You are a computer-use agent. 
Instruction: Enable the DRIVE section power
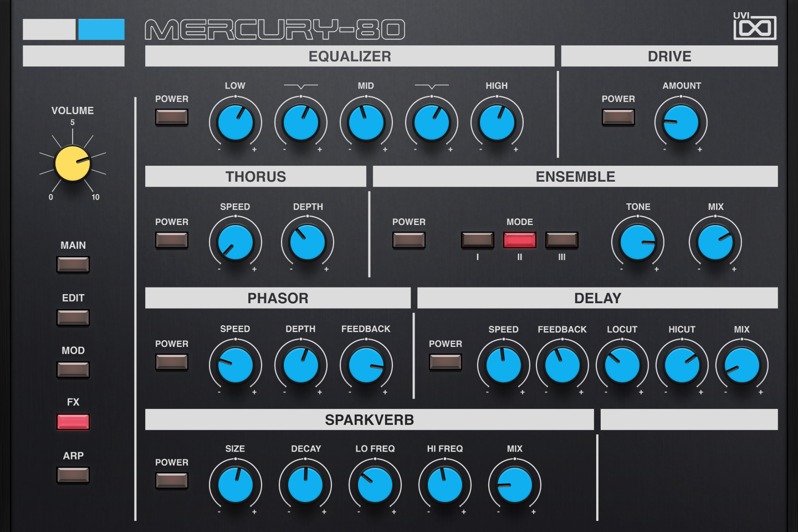[618, 117]
